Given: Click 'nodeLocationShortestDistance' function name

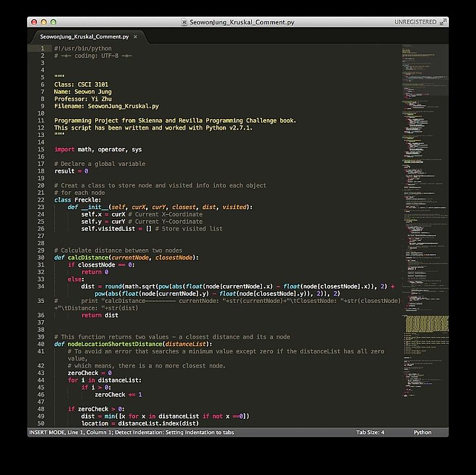Looking at the screenshot, I should point(115,344).
